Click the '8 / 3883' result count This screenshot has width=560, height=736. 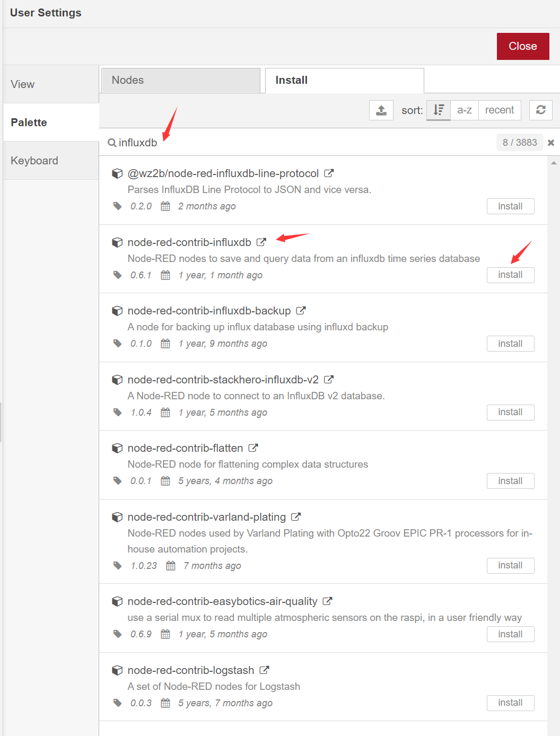pyautogui.click(x=520, y=143)
